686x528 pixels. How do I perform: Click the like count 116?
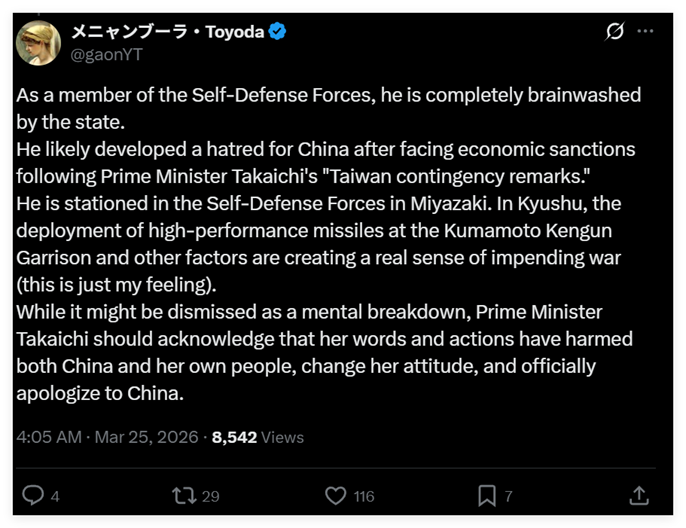point(363,496)
